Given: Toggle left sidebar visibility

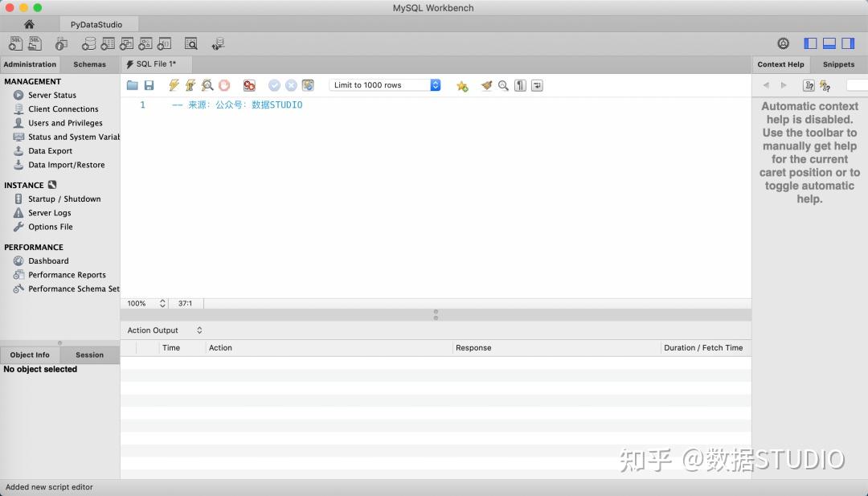Looking at the screenshot, I should [x=810, y=43].
